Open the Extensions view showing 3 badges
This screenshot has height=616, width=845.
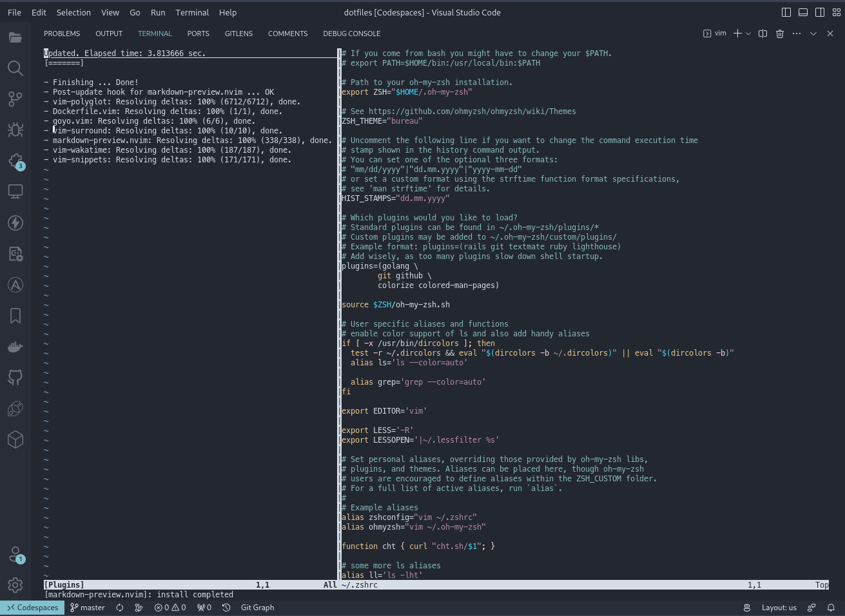[15, 161]
